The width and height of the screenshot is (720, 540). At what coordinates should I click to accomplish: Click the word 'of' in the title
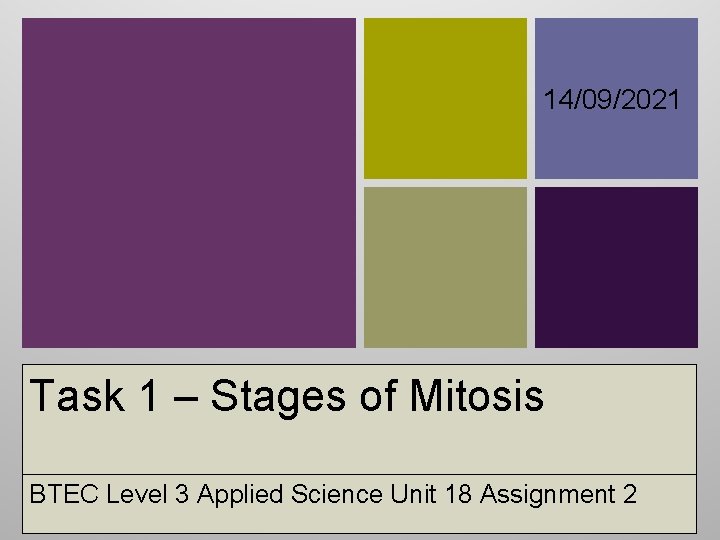click(x=377, y=395)
